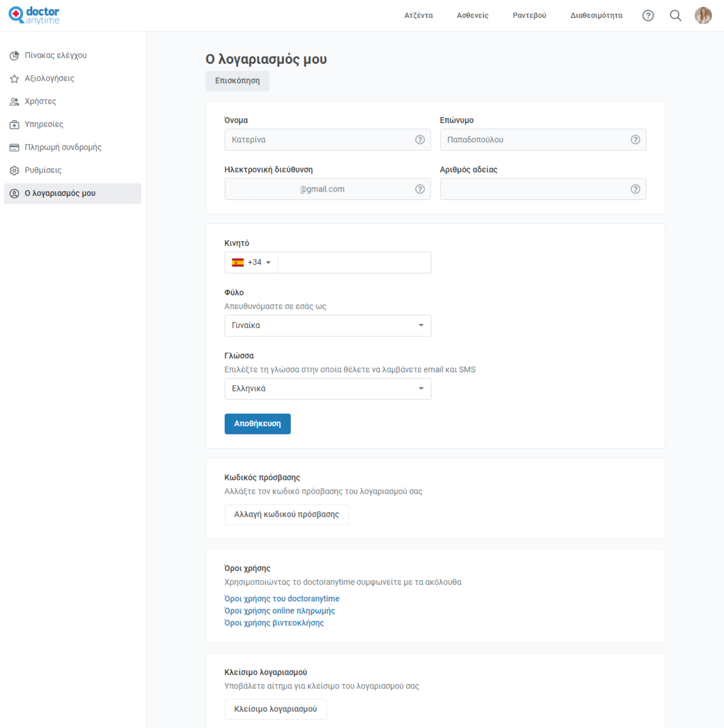This screenshot has height=728, width=724.
Task: Click the Αποθήκευση save button
Action: (258, 424)
